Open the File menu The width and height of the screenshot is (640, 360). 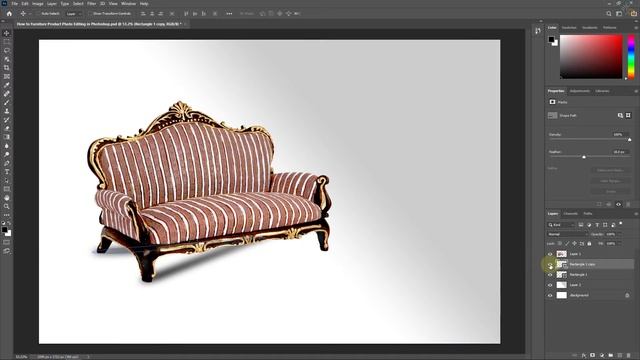click(14, 4)
